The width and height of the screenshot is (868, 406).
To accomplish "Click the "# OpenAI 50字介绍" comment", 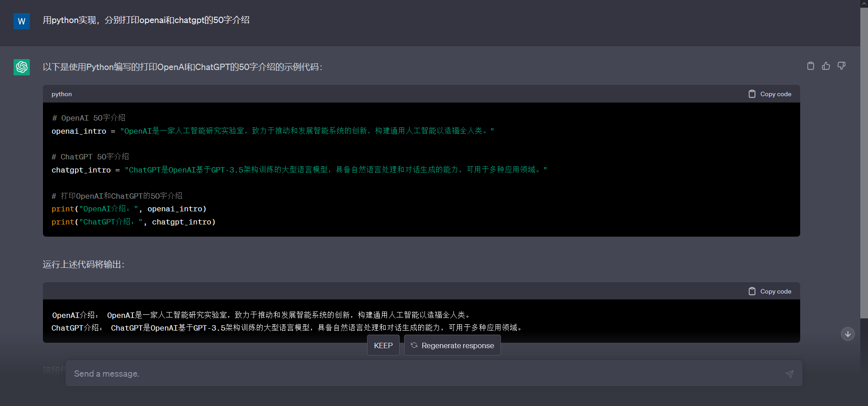I will [x=89, y=118].
